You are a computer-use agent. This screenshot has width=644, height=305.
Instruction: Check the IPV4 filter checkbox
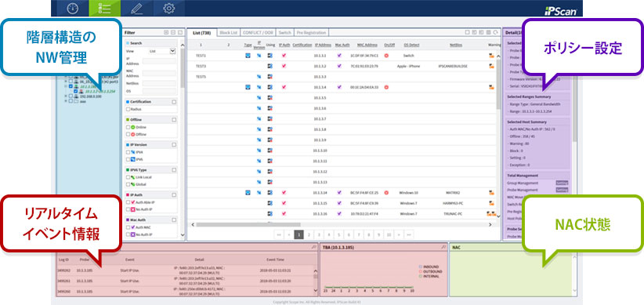[x=128, y=152]
